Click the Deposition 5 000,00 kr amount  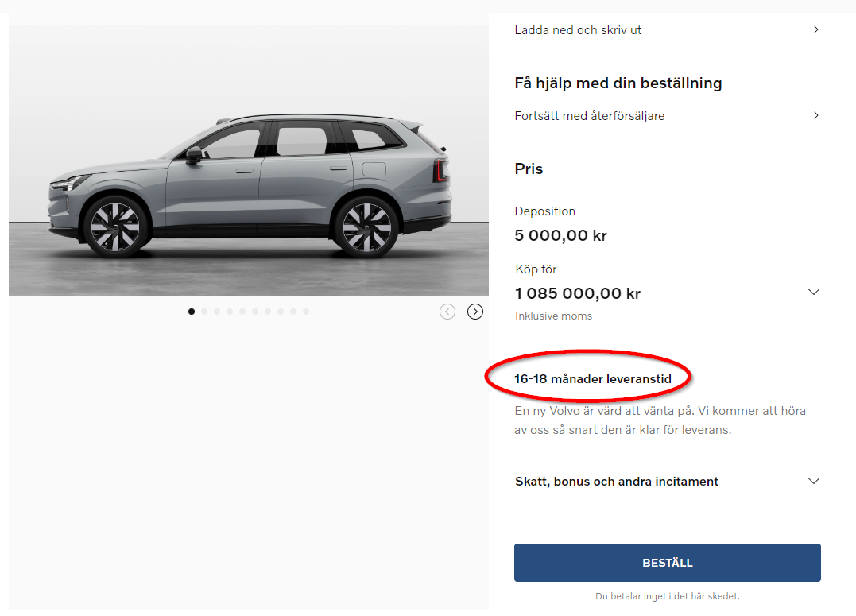coord(560,235)
